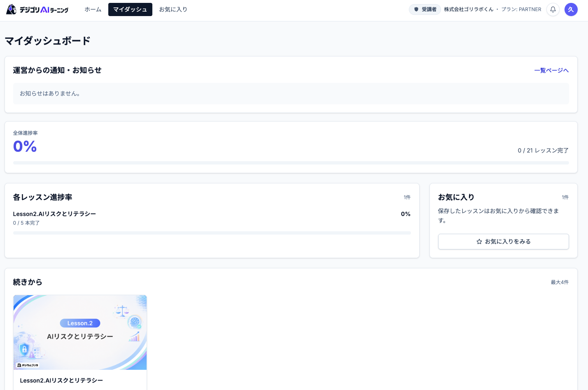
Task: Click 0 / 21 レッスン完了 text
Action: (543, 150)
